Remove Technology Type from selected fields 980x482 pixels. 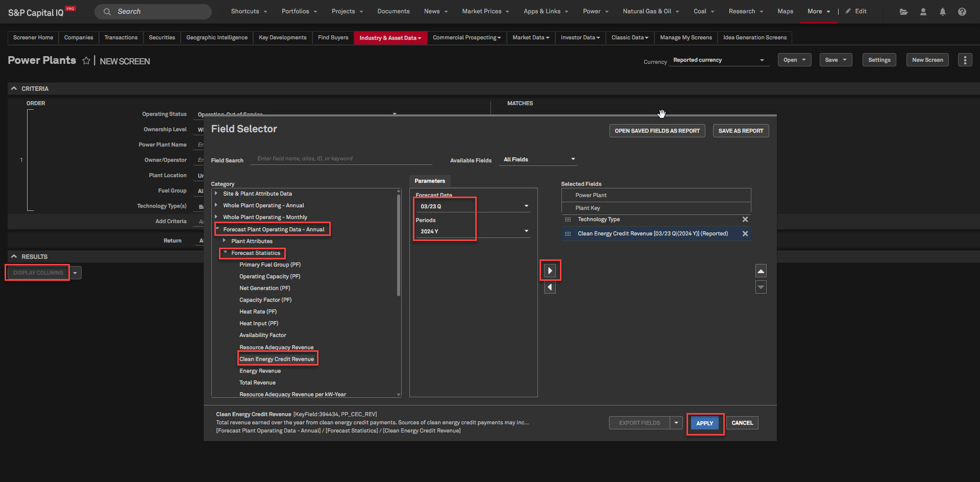click(745, 220)
